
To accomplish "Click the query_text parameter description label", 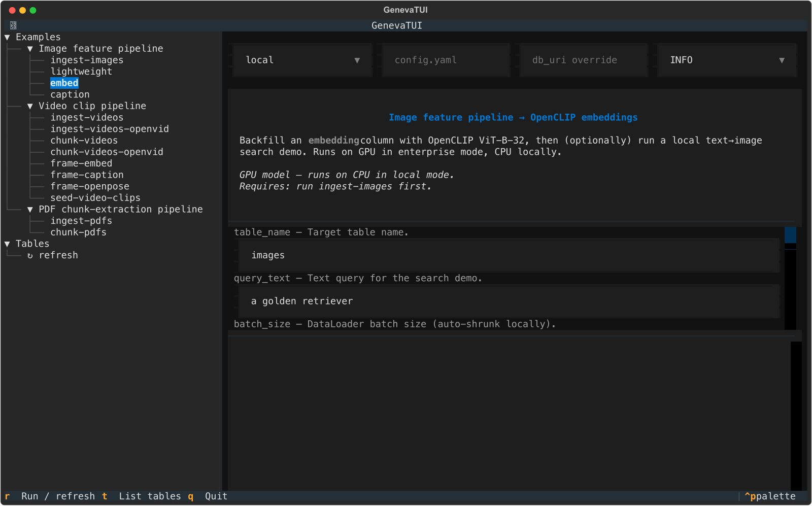I will (x=358, y=279).
